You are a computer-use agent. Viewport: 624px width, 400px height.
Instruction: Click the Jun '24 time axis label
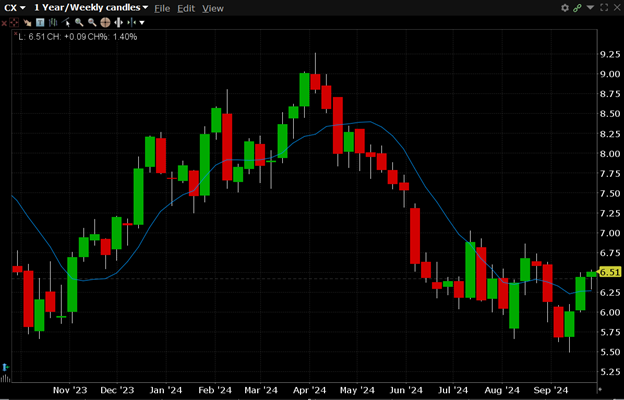(406, 390)
